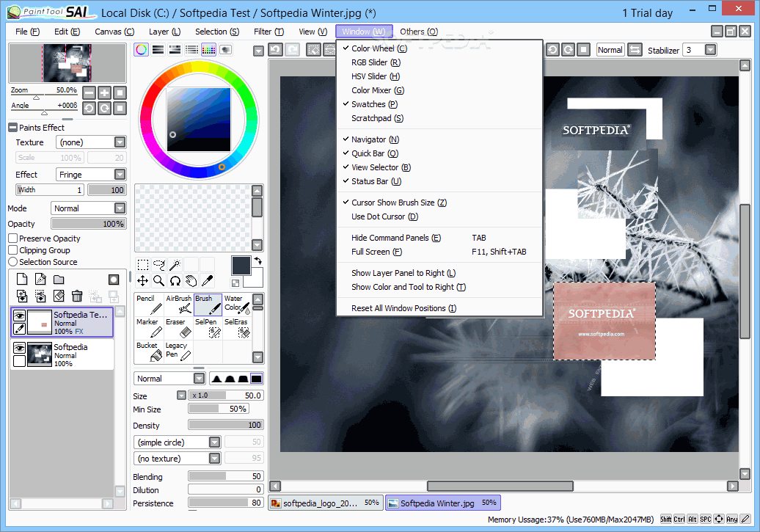Open the brush Size multiplier dropdown
This screenshot has width=760, height=532.
tap(181, 396)
